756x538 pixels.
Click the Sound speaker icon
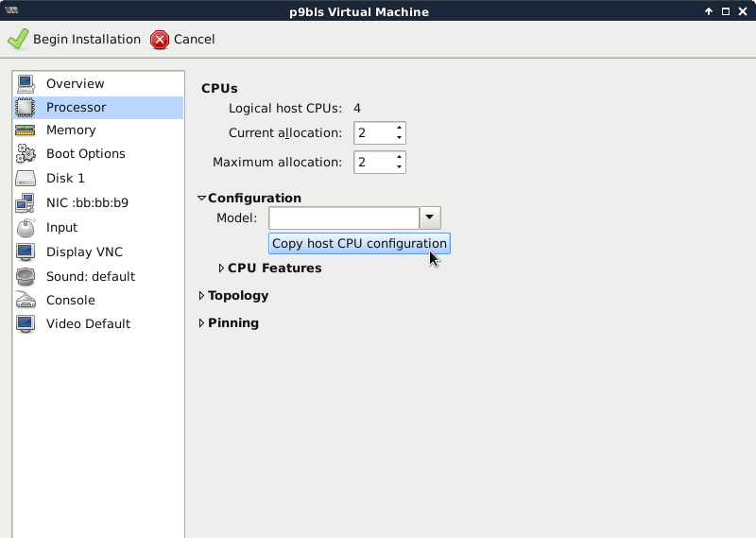click(26, 277)
